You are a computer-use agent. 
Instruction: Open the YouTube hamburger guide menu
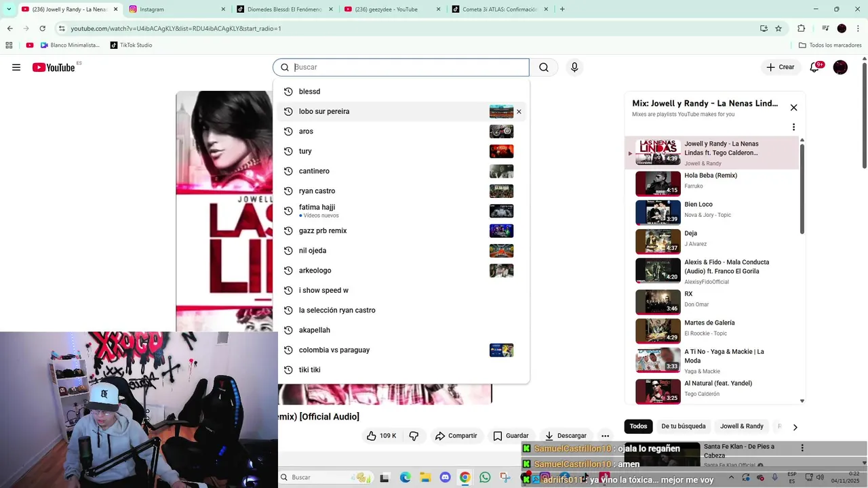(16, 67)
